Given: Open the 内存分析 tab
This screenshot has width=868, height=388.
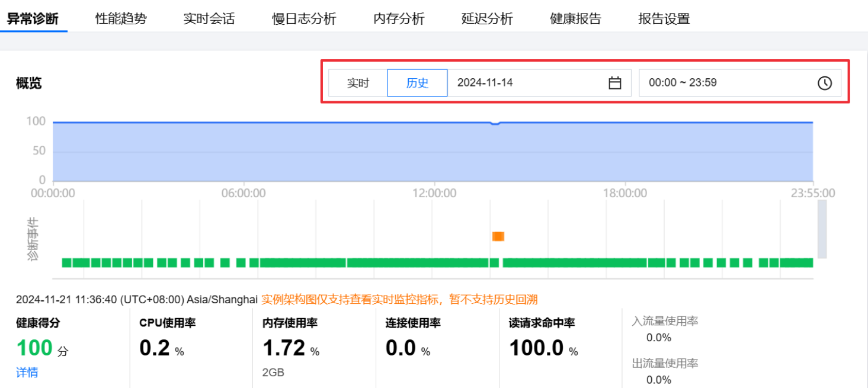Looking at the screenshot, I should pos(399,19).
